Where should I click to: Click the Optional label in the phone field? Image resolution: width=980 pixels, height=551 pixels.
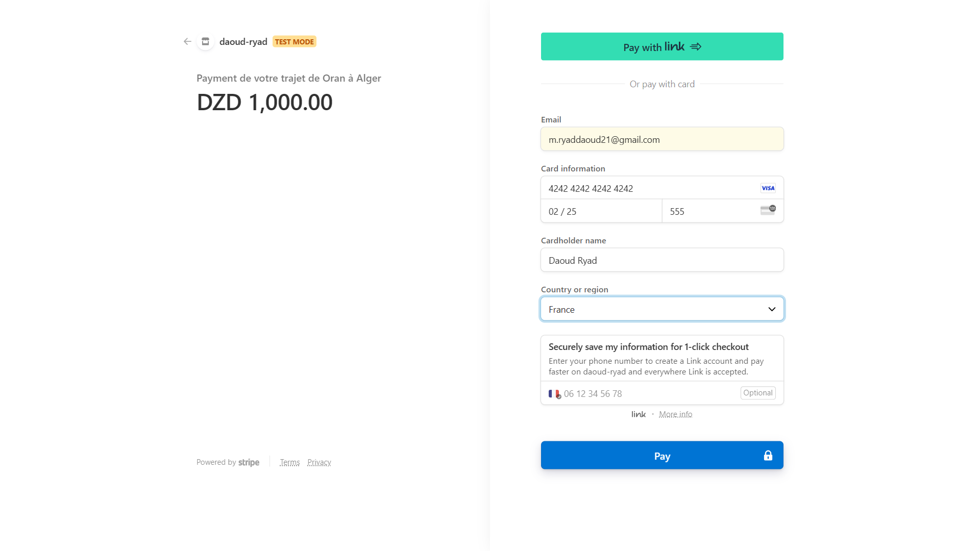pos(757,393)
